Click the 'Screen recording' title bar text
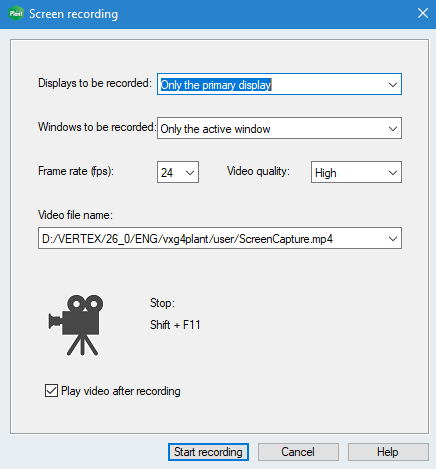The image size is (436, 469). pyautogui.click(x=73, y=14)
